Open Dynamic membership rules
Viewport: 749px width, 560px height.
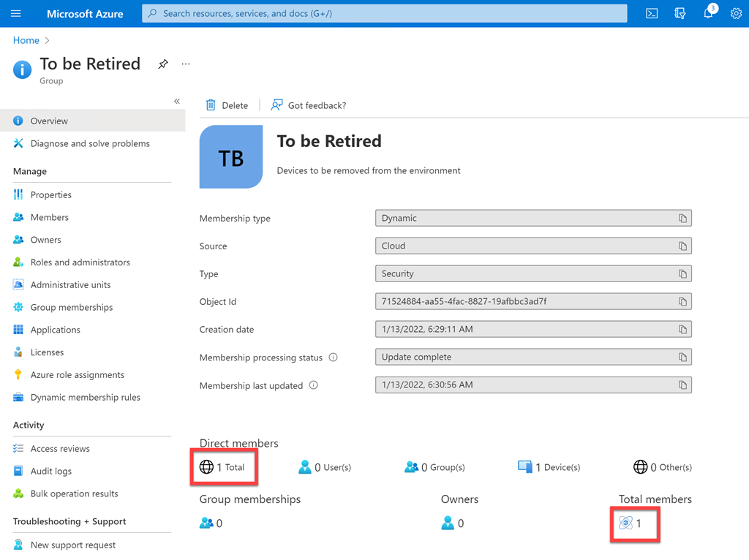click(x=85, y=398)
